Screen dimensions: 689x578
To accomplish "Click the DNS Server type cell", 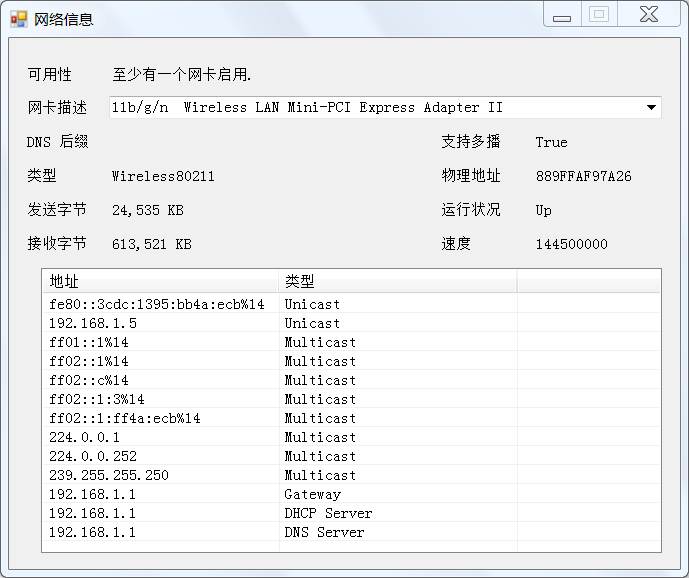I will click(324, 532).
